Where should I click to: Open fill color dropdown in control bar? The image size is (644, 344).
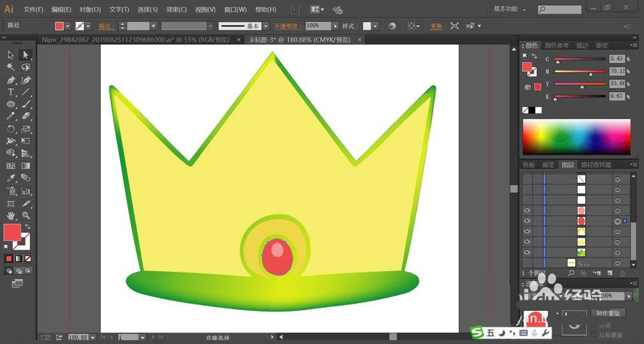click(x=68, y=26)
